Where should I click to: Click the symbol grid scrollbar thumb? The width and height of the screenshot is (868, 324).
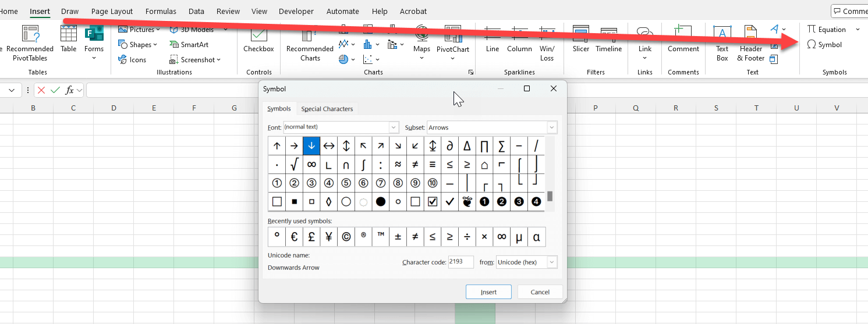coord(550,196)
